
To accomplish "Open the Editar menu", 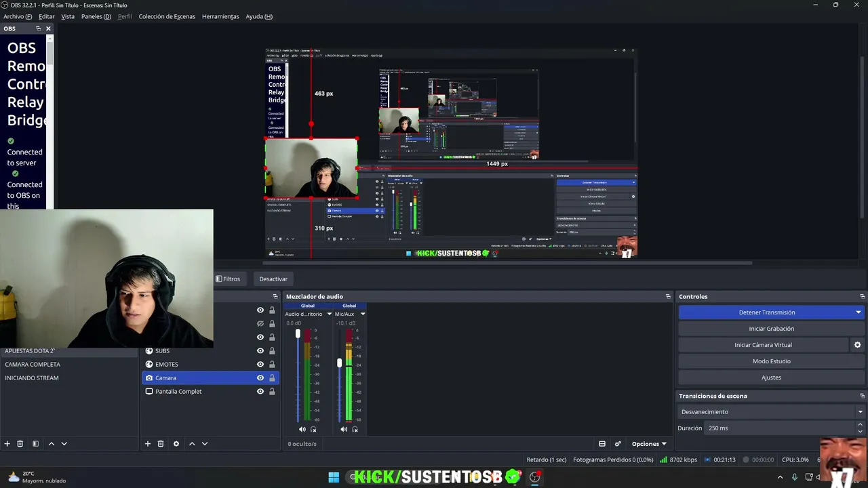I will click(x=47, y=16).
